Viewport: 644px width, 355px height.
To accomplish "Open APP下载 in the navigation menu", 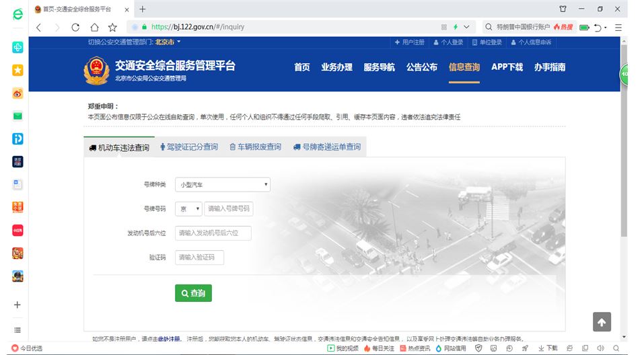I will tap(507, 67).
